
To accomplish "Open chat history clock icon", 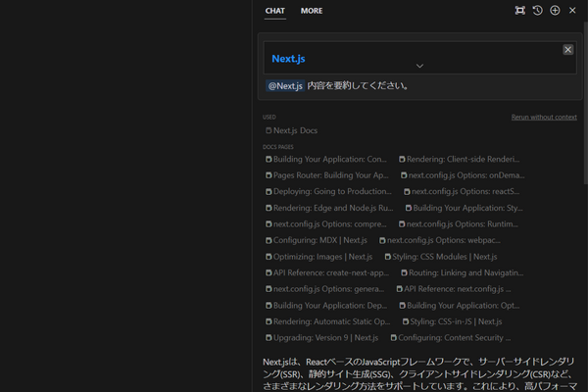I will tap(537, 11).
